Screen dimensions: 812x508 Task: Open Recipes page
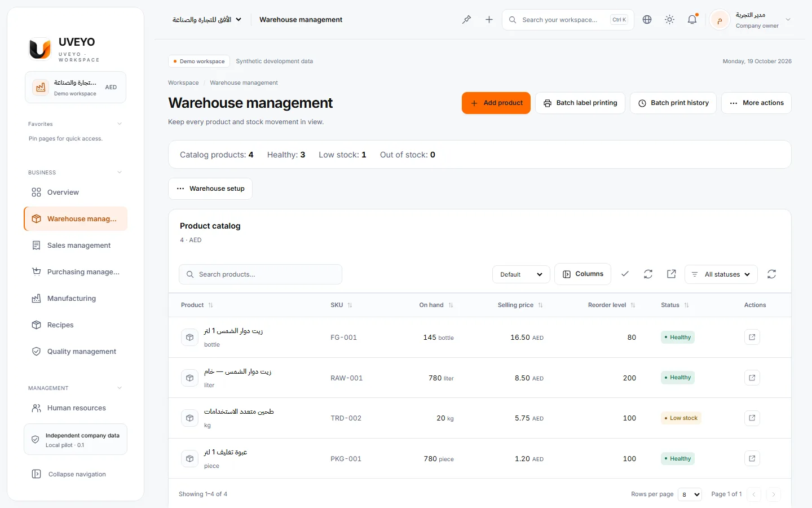coord(76,325)
